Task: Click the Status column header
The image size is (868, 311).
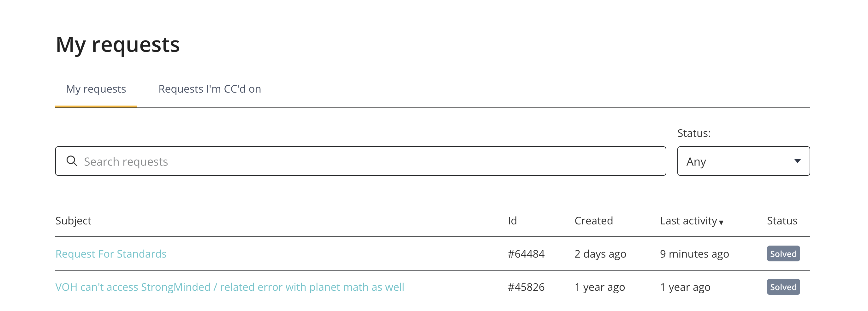Action: 782,221
